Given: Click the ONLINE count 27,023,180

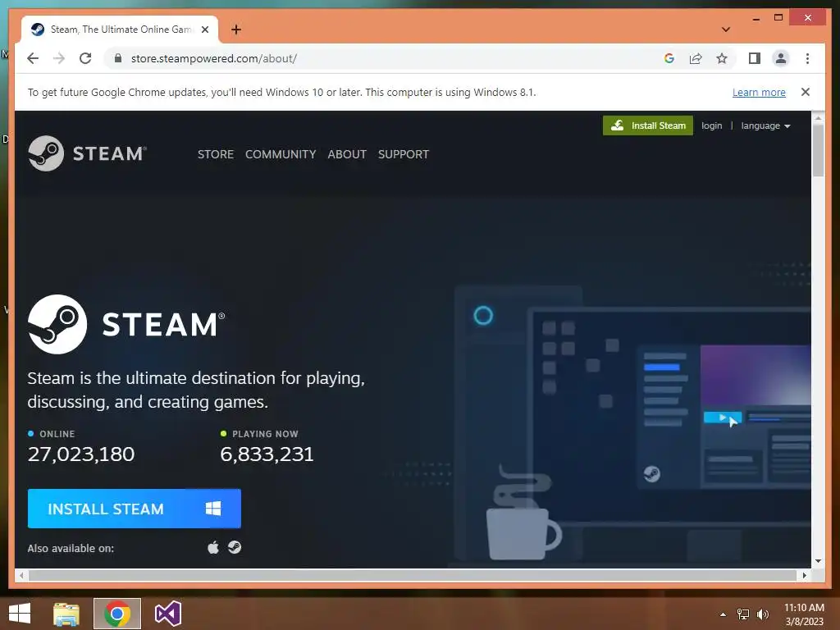Looking at the screenshot, I should (81, 454).
